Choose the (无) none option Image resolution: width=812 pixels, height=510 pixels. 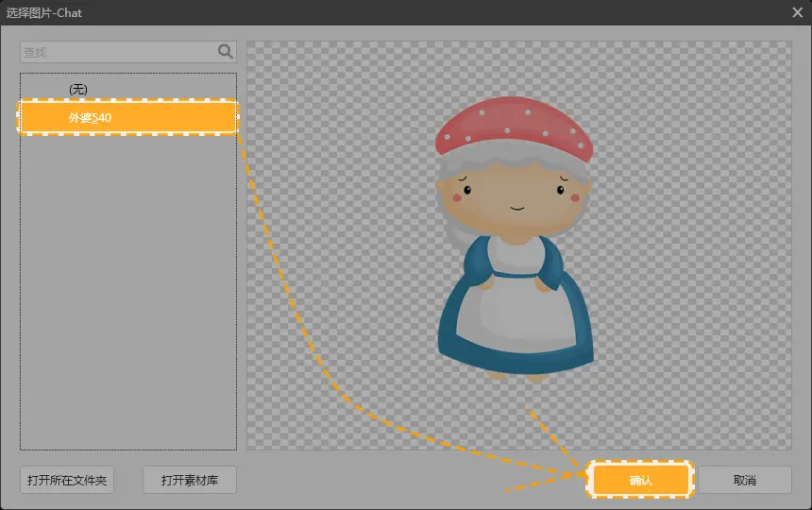(78, 89)
